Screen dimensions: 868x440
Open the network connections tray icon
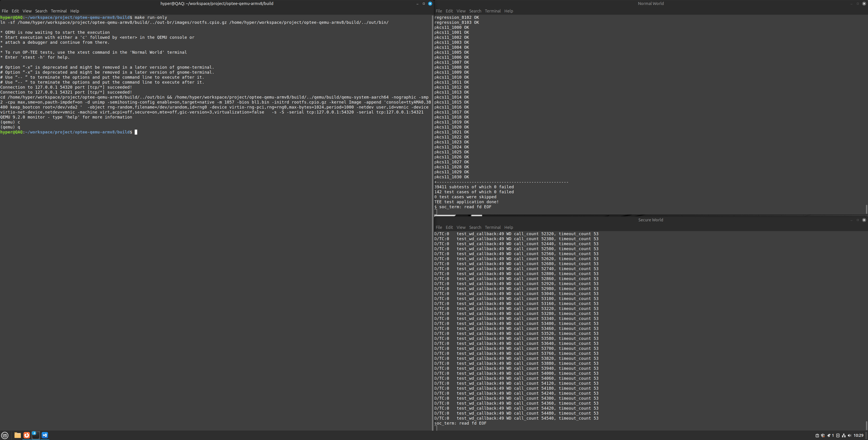844,436
